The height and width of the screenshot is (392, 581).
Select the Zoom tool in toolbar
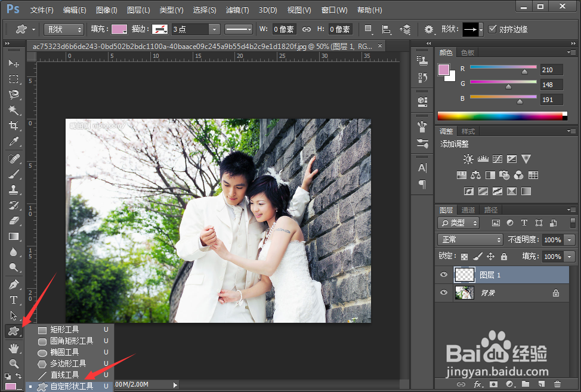[14, 363]
